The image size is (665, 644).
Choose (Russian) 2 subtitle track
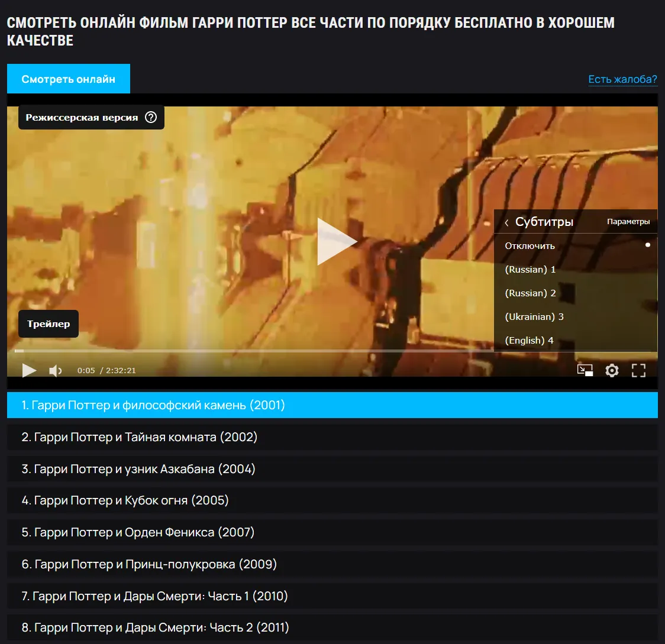coord(576,293)
